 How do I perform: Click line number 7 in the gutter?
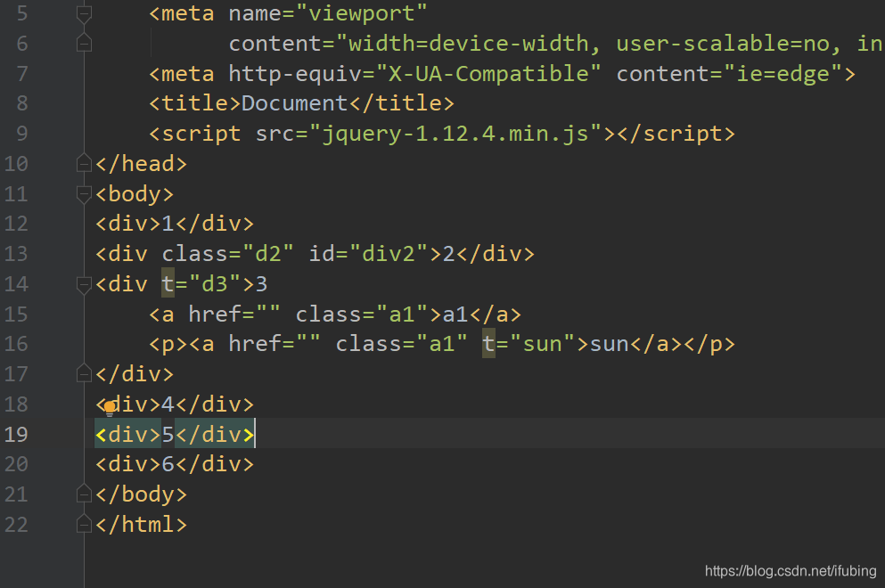tap(21, 73)
